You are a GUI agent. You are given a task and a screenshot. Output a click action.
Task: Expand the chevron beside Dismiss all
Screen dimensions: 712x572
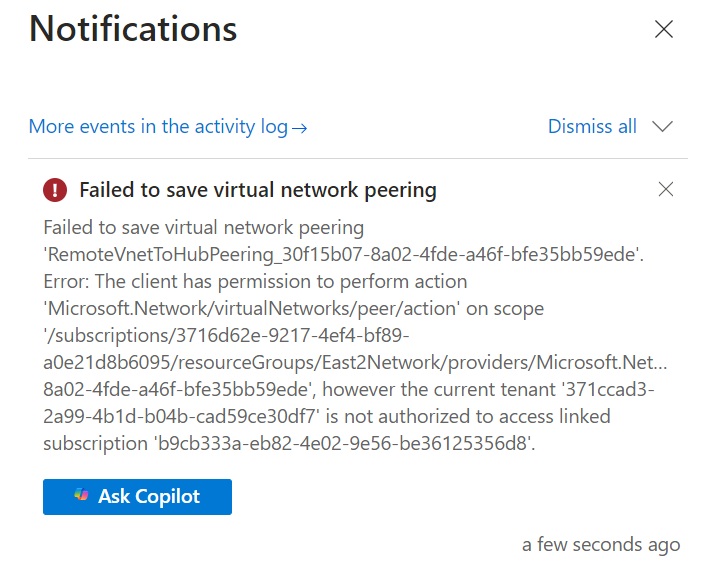coord(662,127)
